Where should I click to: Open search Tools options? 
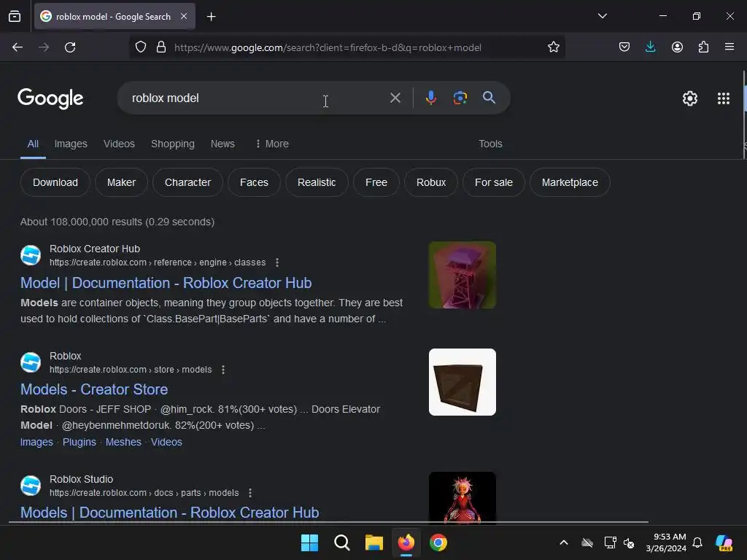490,144
